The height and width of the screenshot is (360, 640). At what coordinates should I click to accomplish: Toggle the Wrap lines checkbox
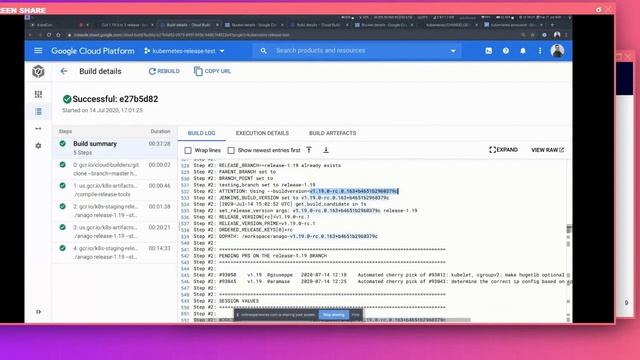pyautogui.click(x=188, y=150)
